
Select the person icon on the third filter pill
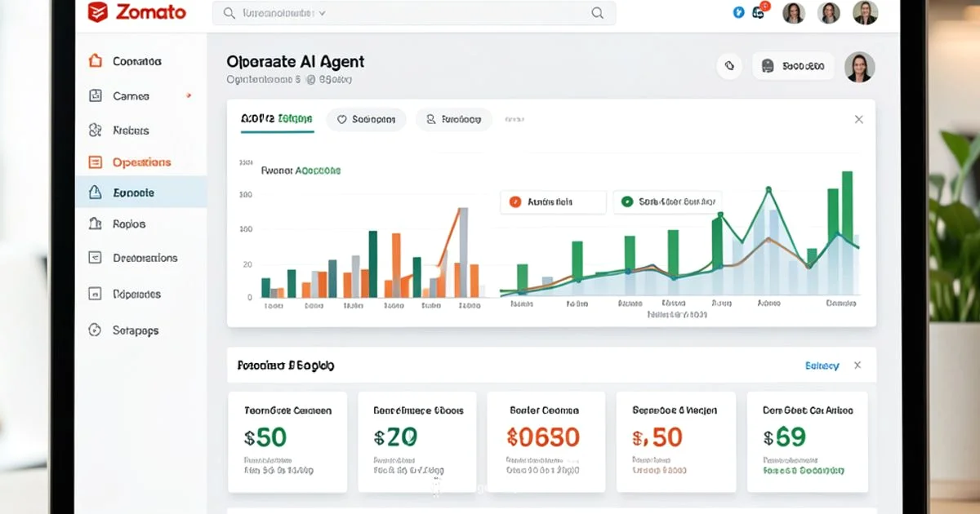click(x=430, y=119)
